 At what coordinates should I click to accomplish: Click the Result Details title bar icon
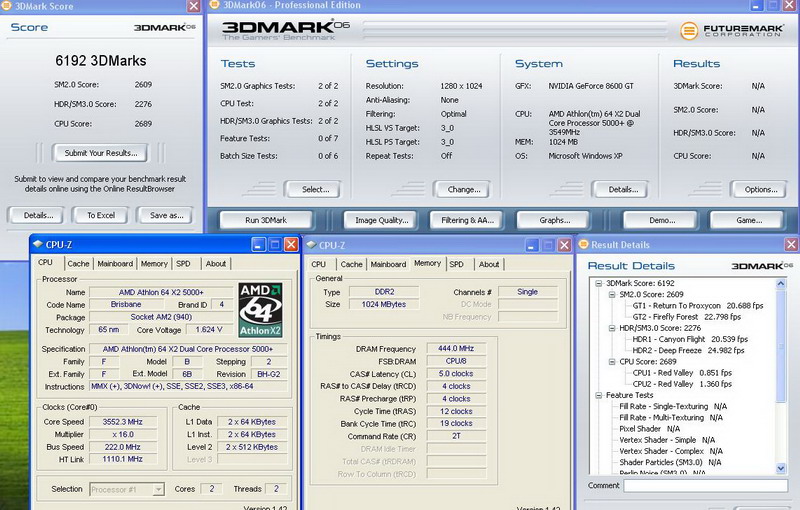pyautogui.click(x=584, y=245)
